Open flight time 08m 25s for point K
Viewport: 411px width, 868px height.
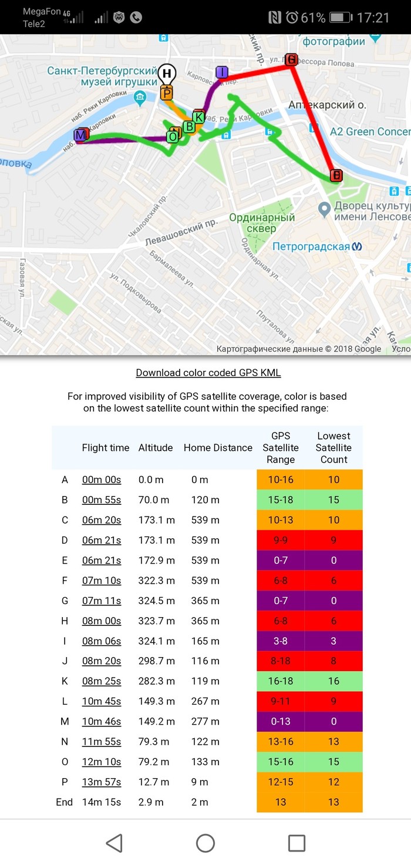coord(102,681)
